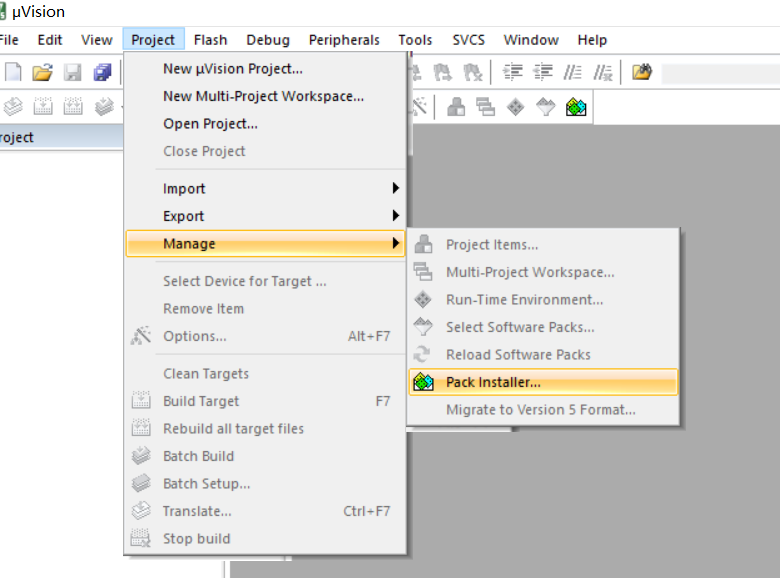Click the Build toolbar icon
This screenshot has height=578, width=780.
click(x=43, y=106)
